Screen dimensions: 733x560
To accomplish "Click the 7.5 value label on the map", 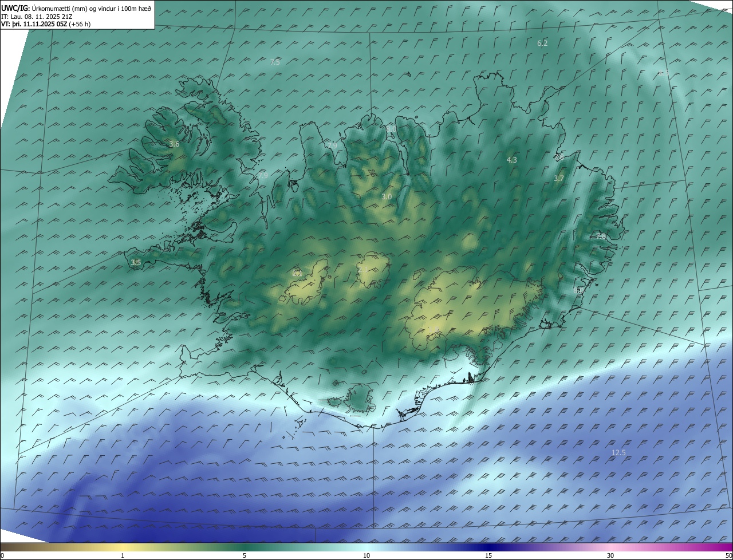I will pyautogui.click(x=275, y=62).
